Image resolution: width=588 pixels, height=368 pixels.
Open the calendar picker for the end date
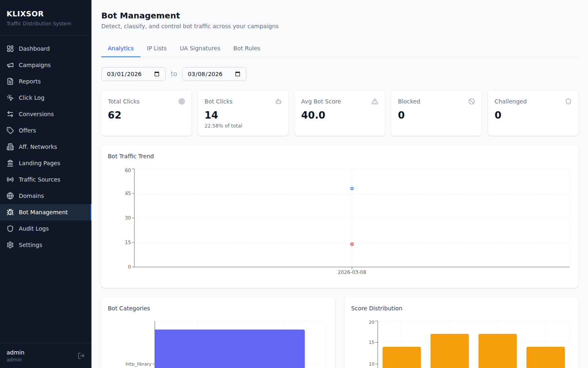[x=237, y=74]
